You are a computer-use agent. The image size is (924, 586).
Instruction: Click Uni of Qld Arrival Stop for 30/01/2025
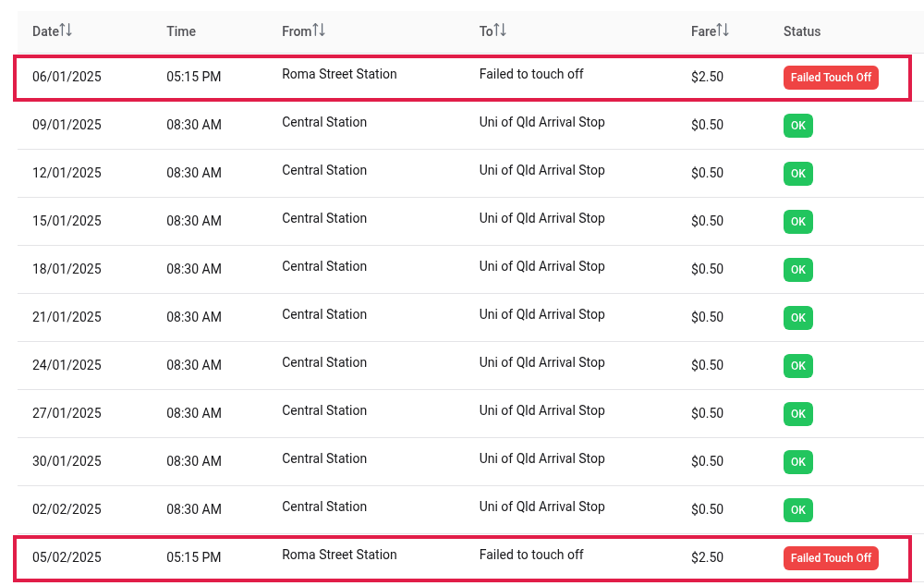click(542, 458)
